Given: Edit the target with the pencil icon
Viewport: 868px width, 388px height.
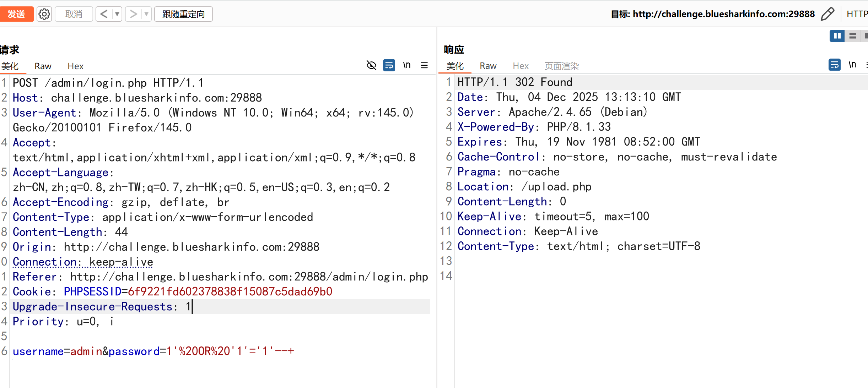Looking at the screenshot, I should tap(827, 14).
